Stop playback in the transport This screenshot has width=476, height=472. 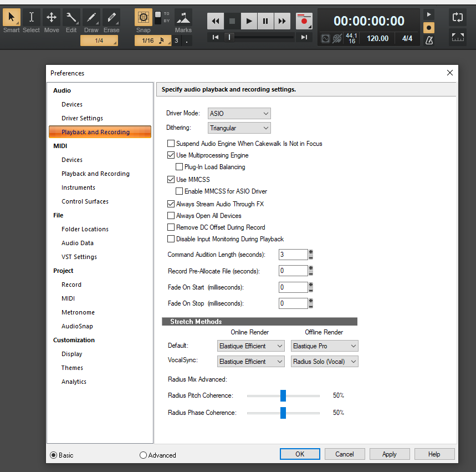(x=232, y=21)
